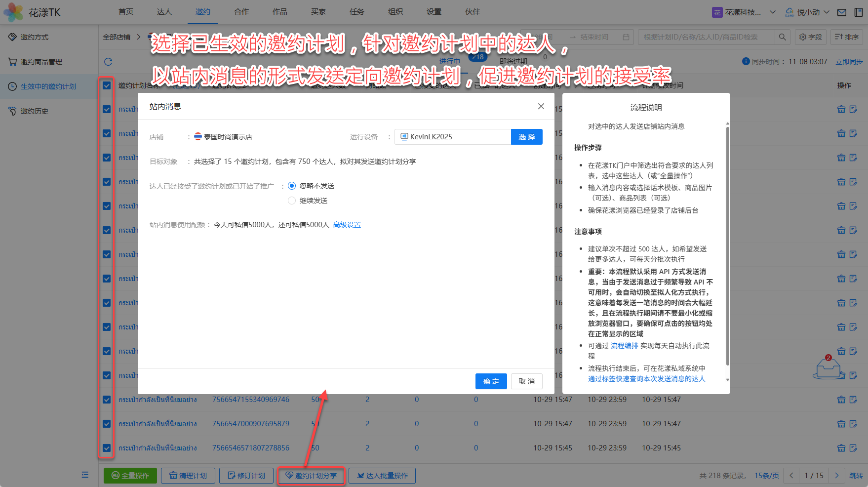Click the refresh icon above the table
Viewport: 868px width, 487px height.
coord(108,62)
